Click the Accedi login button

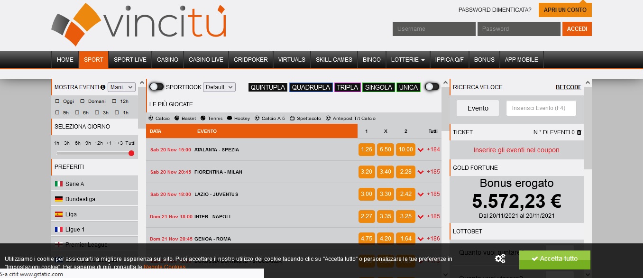(577, 29)
